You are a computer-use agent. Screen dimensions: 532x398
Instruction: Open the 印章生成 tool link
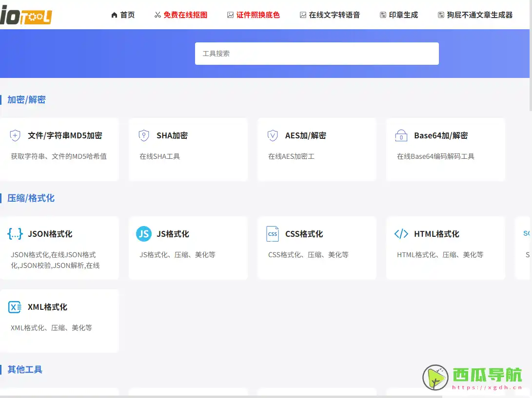pos(399,15)
